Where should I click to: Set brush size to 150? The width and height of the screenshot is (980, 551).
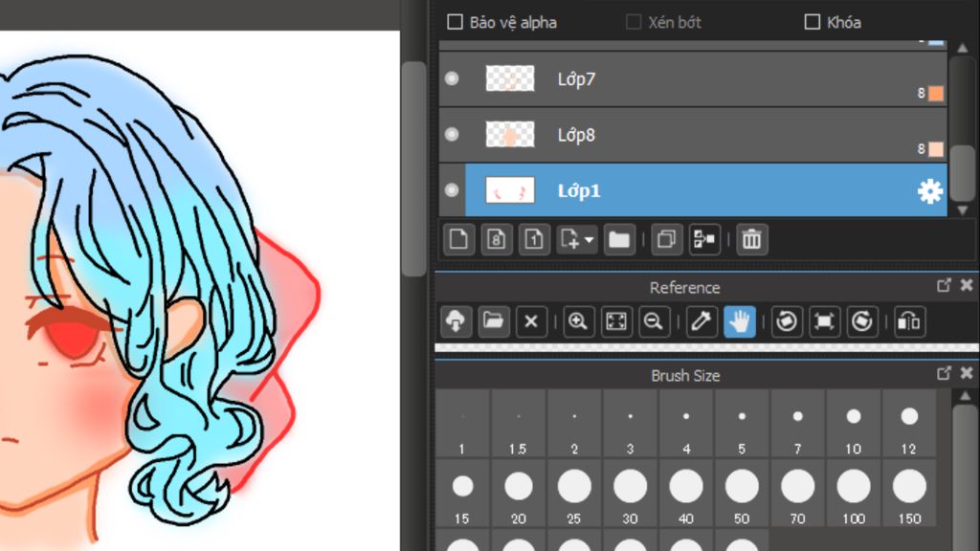pyautogui.click(x=909, y=494)
